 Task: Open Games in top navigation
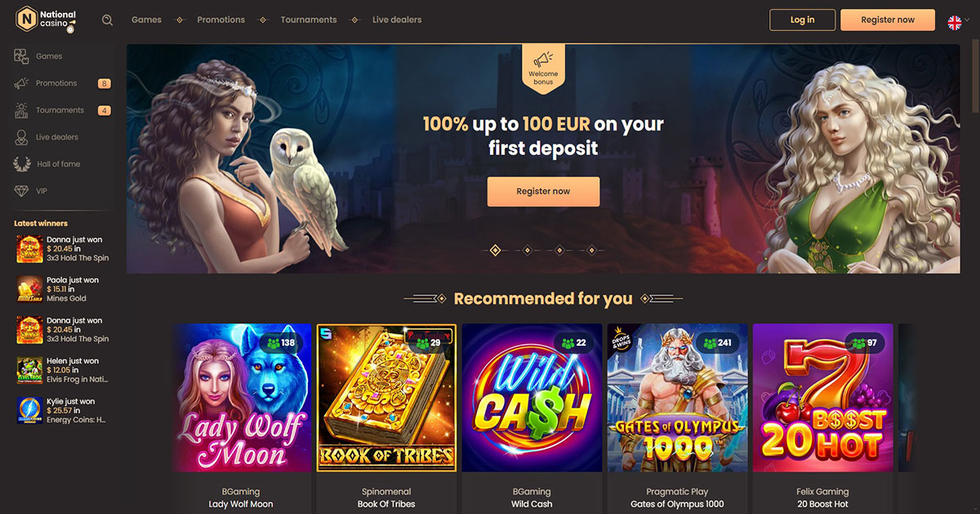[x=147, y=20]
